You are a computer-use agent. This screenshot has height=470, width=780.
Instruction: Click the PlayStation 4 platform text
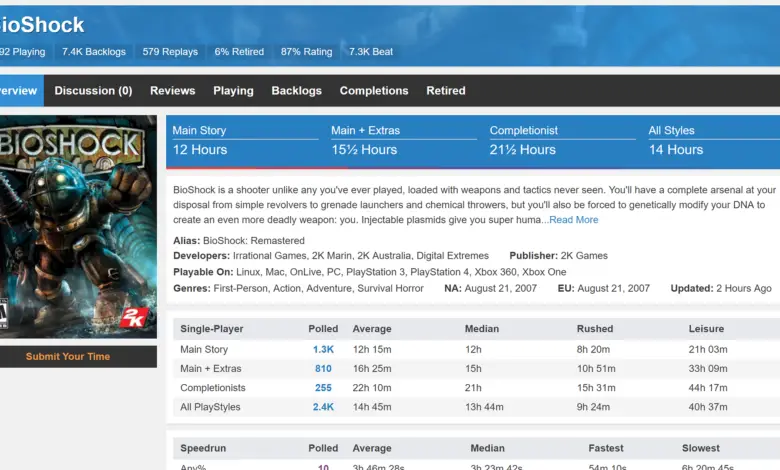point(440,272)
